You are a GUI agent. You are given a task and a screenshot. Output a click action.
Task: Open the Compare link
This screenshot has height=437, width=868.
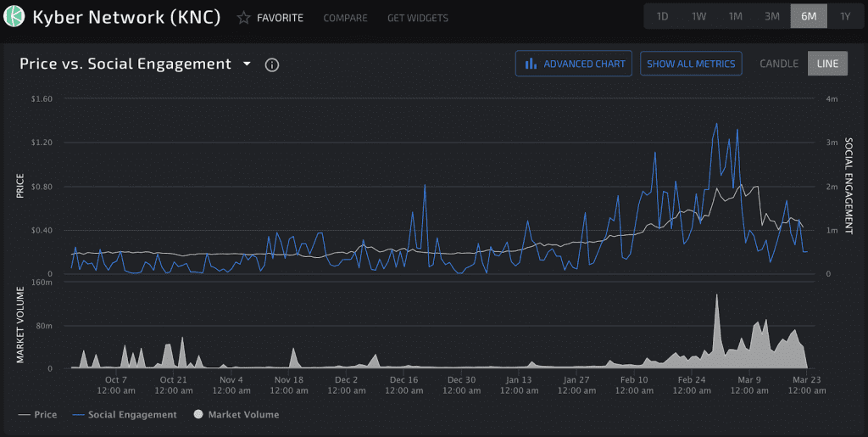click(345, 18)
